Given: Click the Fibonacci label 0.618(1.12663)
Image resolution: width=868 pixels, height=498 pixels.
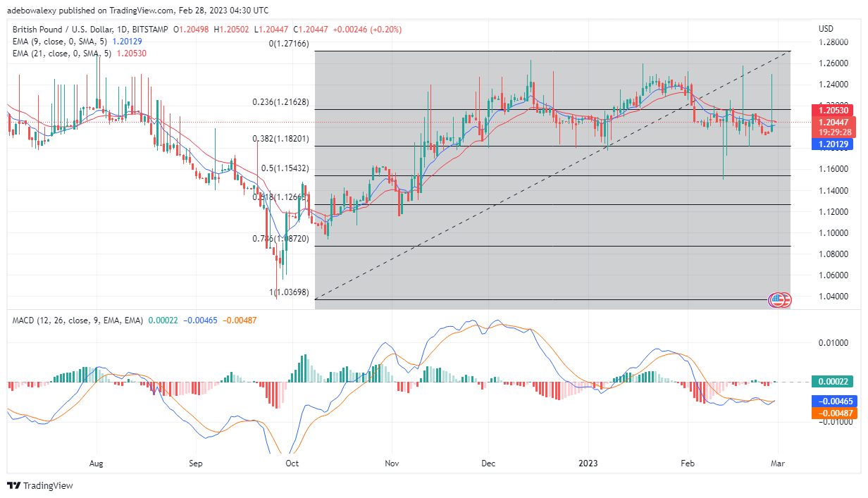Looking at the screenshot, I should click(x=280, y=197).
